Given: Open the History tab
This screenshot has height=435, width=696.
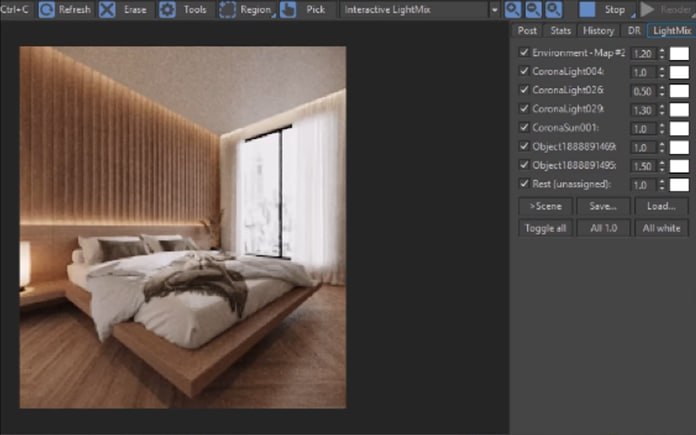Looking at the screenshot, I should coord(598,31).
